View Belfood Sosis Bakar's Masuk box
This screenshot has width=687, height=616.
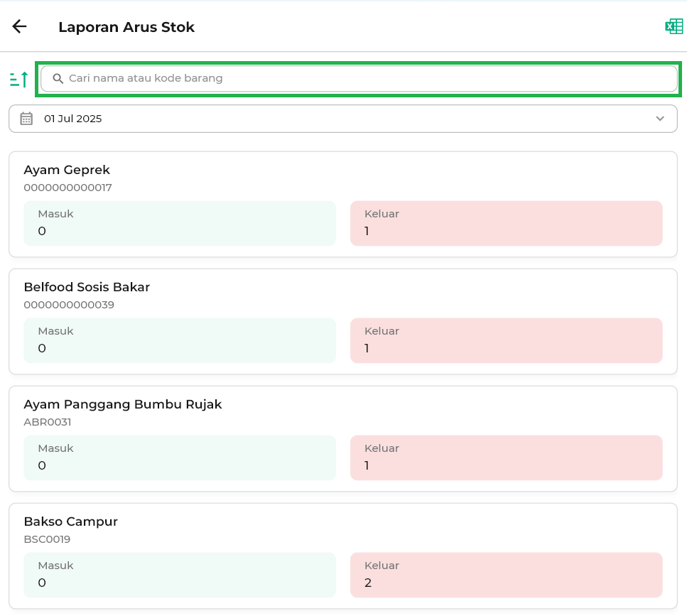[x=180, y=340]
